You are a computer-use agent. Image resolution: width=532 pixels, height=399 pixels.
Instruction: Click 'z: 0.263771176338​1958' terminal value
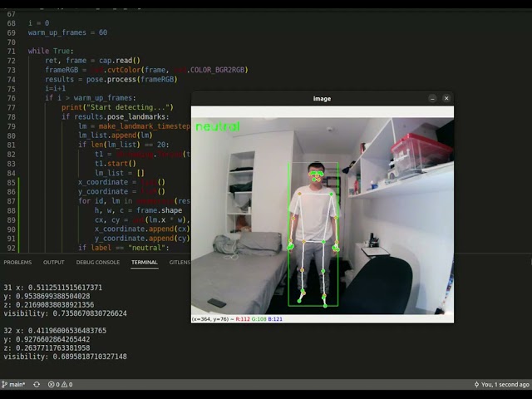47,348
